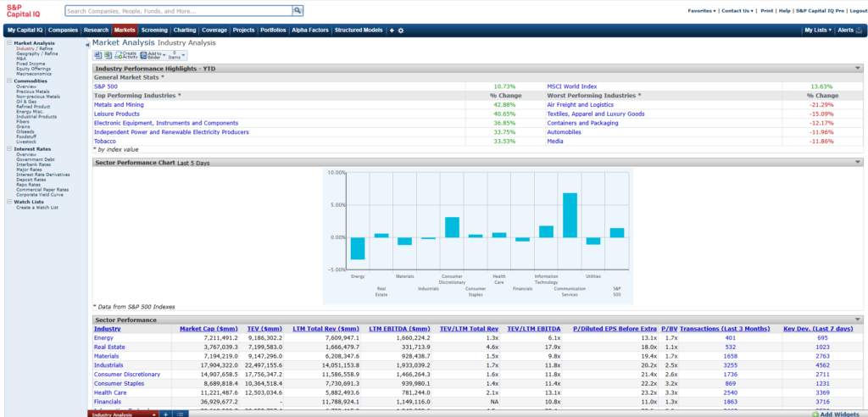Click the search magnifier icon
The image size is (868, 417).
pyautogui.click(x=298, y=11)
